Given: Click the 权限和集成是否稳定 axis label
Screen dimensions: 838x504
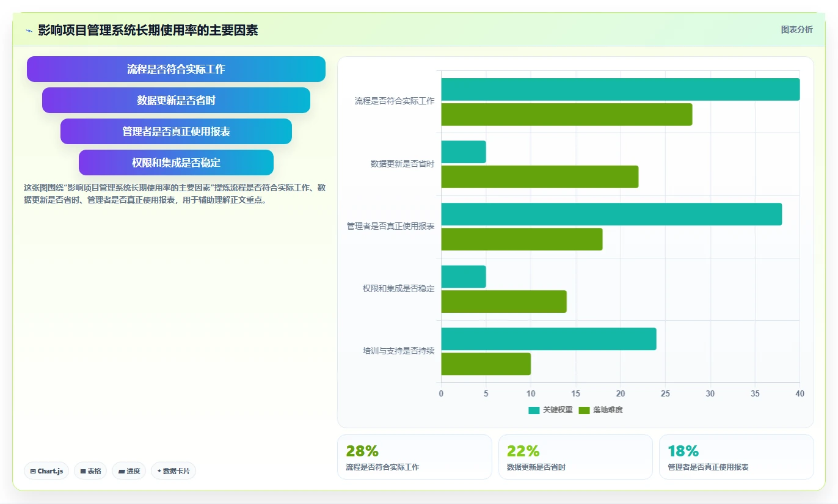Looking at the screenshot, I should [398, 288].
